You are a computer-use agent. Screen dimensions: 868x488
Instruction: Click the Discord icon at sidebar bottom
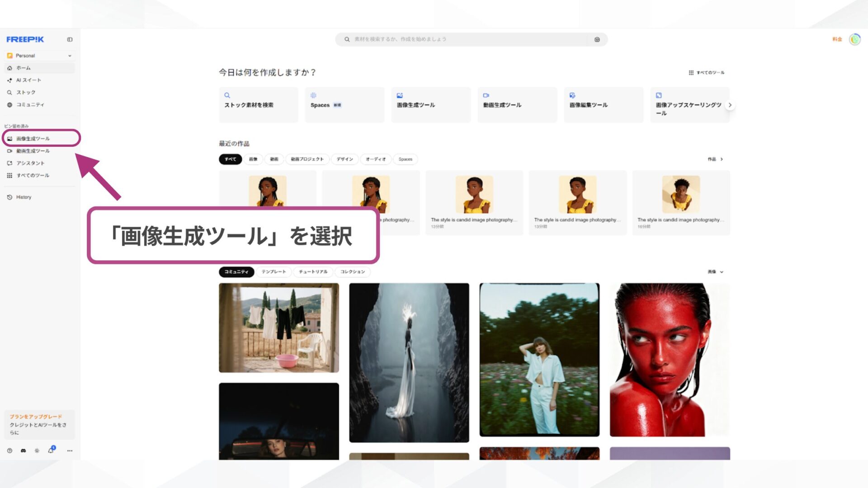23,450
